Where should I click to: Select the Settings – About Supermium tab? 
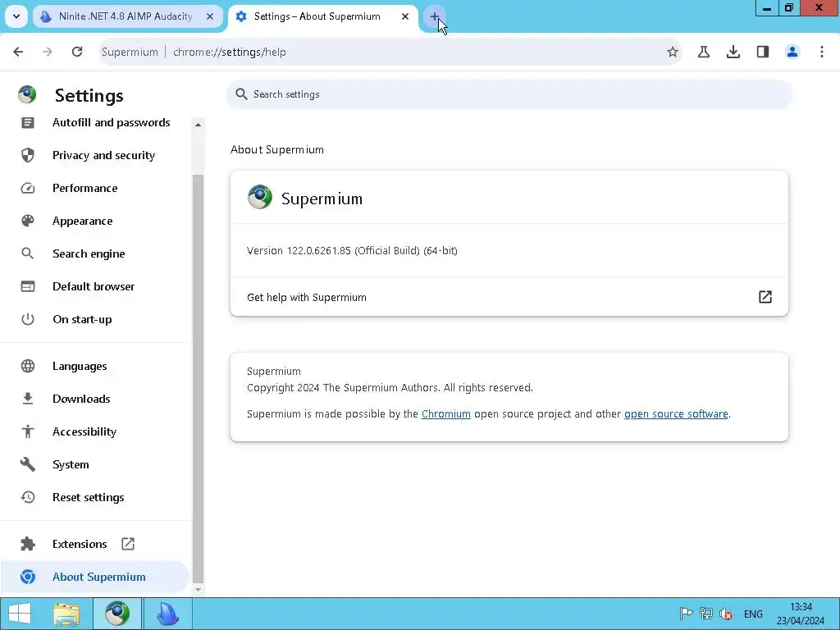pos(317,16)
